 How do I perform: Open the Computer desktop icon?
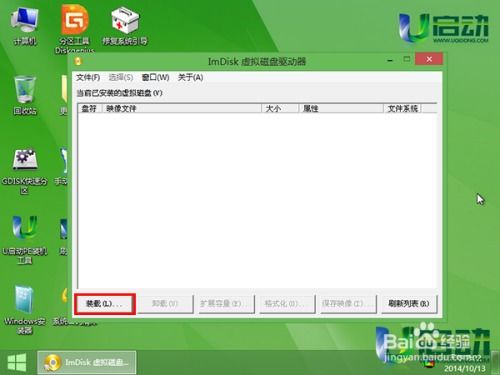click(x=25, y=26)
